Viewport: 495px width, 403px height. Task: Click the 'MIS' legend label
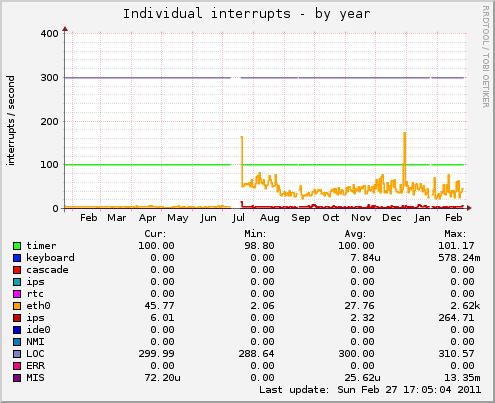[x=35, y=378]
